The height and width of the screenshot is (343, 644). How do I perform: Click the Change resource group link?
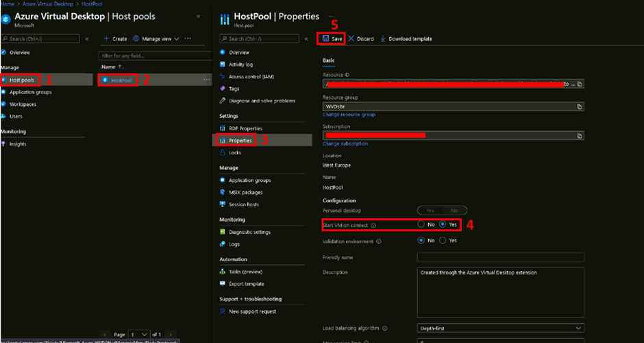tap(349, 115)
